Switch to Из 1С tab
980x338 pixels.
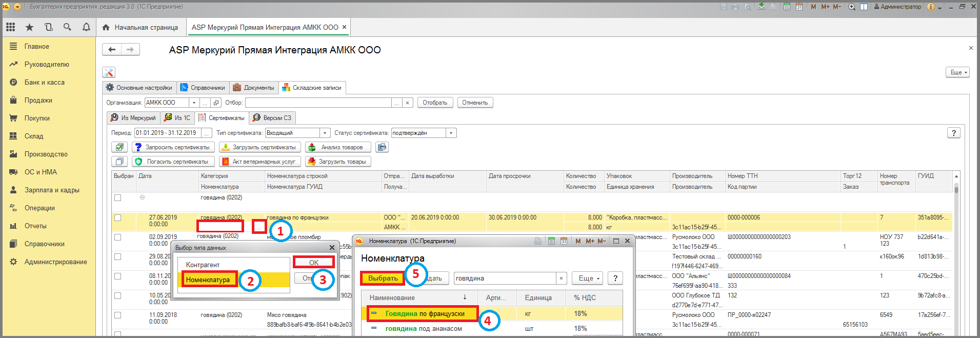pos(177,118)
